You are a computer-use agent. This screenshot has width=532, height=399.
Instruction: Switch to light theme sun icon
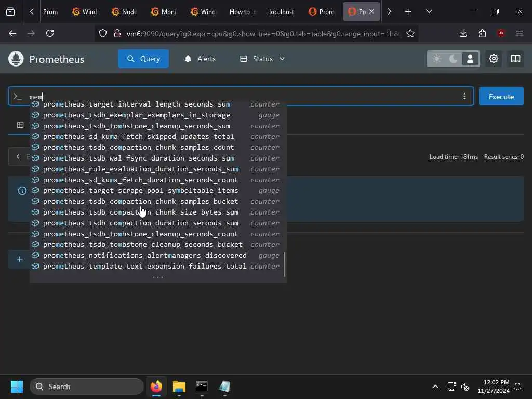pos(436,59)
